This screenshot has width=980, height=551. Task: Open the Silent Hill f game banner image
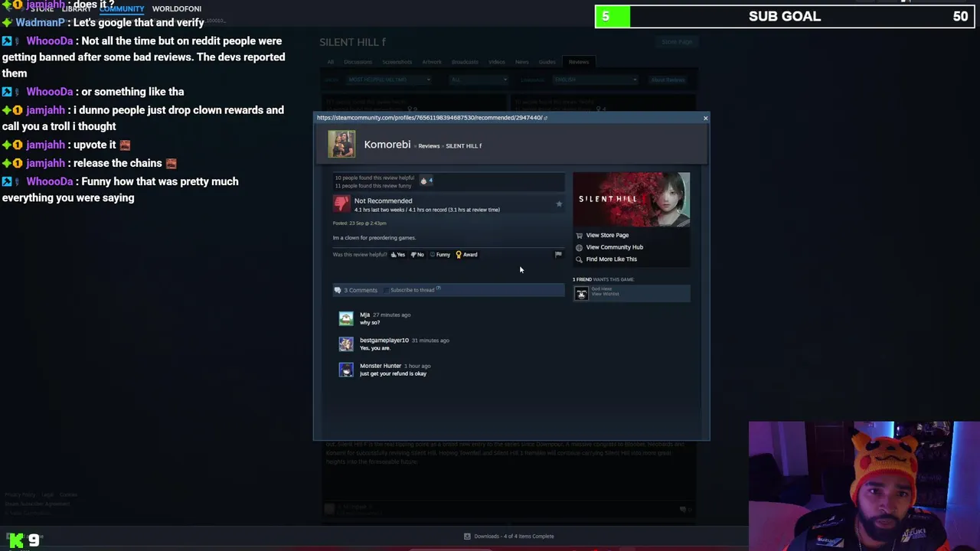tap(631, 199)
